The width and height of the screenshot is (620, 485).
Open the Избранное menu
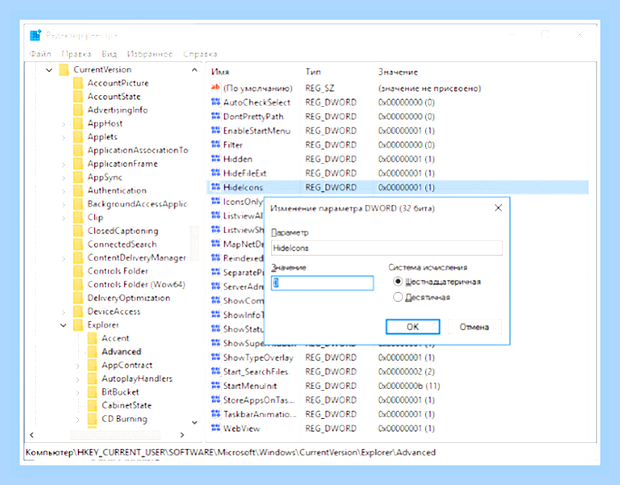tap(149, 54)
